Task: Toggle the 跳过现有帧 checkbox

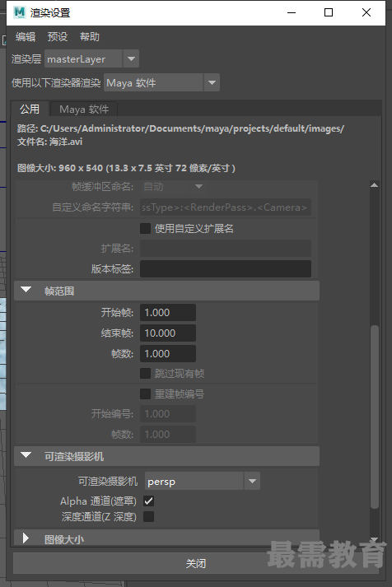Action: 145,373
